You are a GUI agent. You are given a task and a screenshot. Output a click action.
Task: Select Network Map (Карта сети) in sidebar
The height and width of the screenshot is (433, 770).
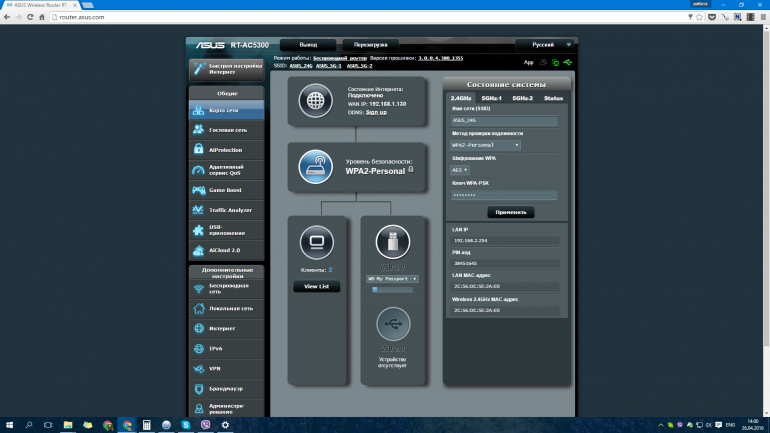pos(226,110)
